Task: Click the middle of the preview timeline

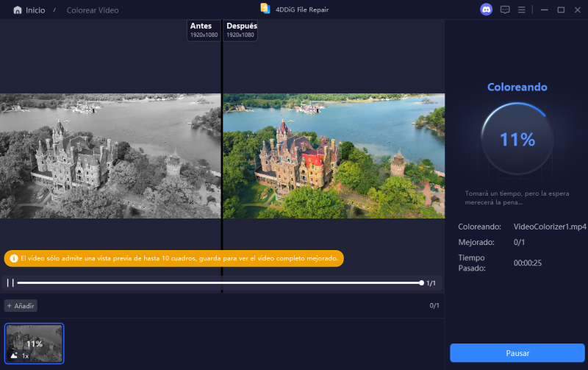Action: coord(219,282)
